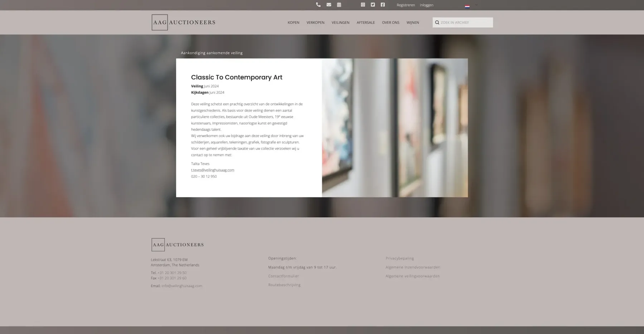This screenshot has width=644, height=334.
Task: Click the t.teves@veilinghuisaag.com email link
Action: pyautogui.click(x=213, y=170)
